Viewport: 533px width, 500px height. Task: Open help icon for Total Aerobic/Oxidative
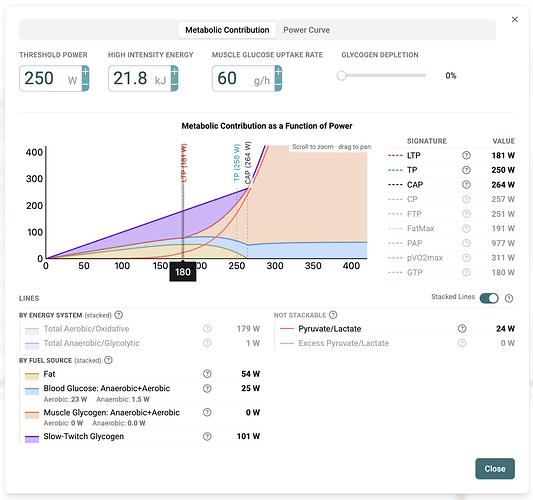207,328
